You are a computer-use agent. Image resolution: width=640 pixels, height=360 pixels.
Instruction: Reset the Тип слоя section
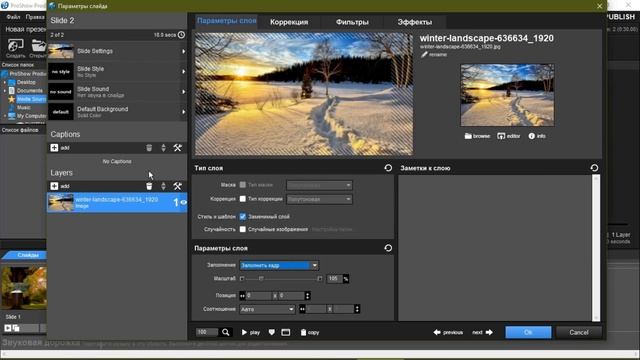(x=388, y=168)
